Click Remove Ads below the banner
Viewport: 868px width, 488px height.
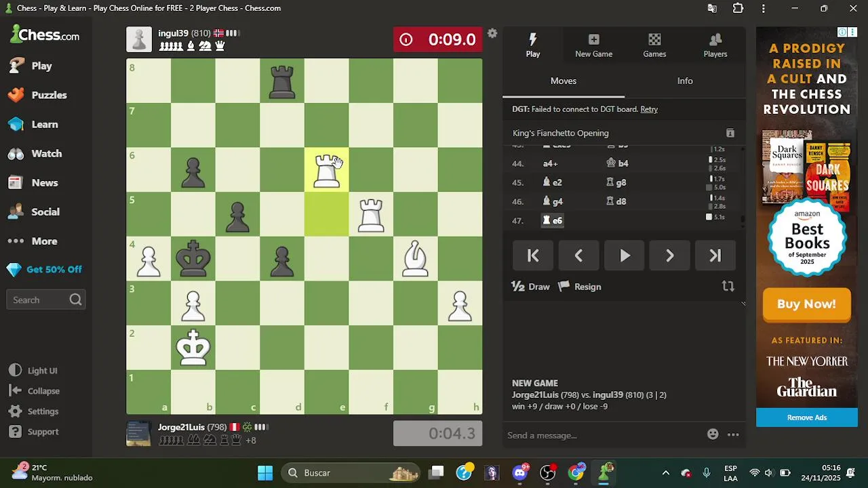point(807,418)
